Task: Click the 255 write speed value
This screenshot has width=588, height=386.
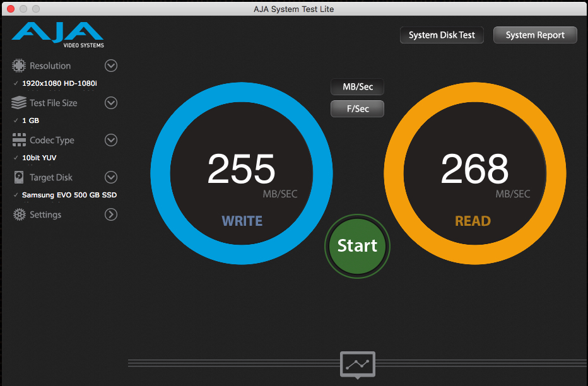Action: tap(242, 168)
